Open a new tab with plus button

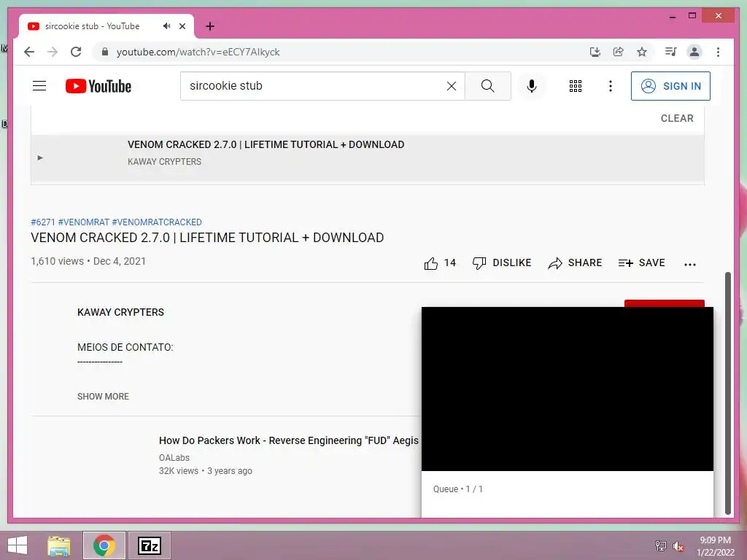[209, 26]
